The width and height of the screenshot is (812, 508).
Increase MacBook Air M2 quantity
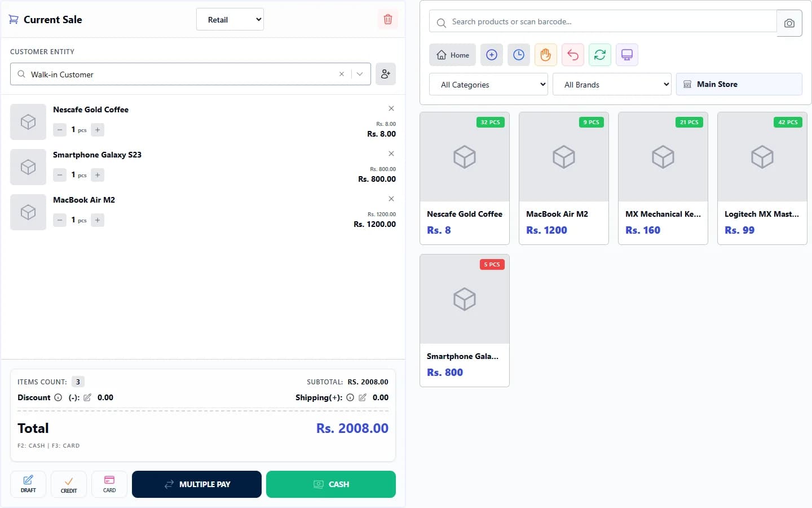click(x=98, y=220)
